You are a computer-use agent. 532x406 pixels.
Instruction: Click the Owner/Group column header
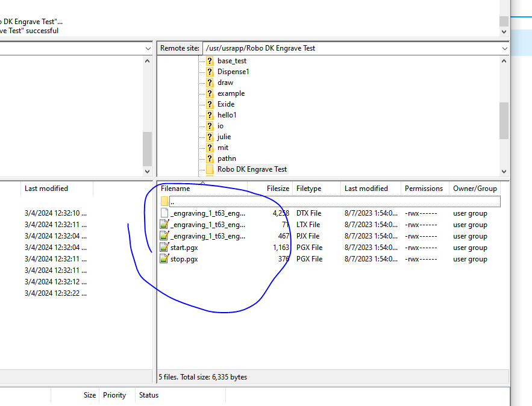point(475,189)
